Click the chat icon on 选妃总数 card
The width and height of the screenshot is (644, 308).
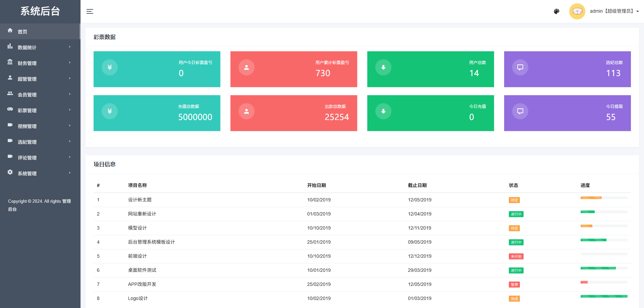tap(520, 67)
